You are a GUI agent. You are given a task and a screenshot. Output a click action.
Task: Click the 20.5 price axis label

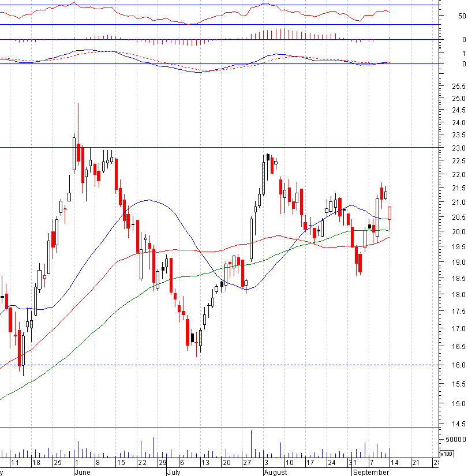pyautogui.click(x=459, y=218)
